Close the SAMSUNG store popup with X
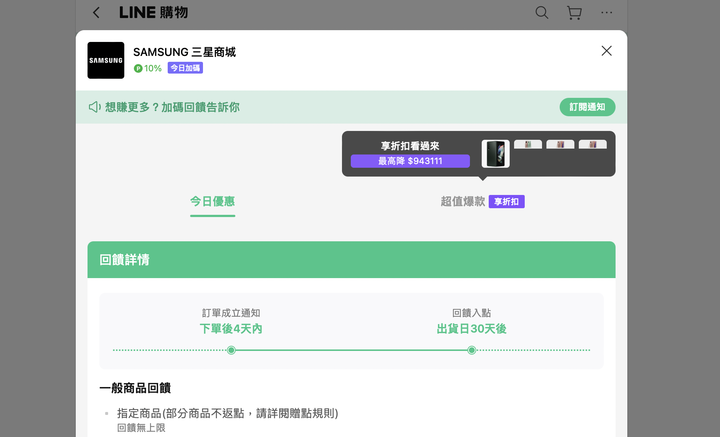Screen dimensions: 720x437 click(x=607, y=51)
